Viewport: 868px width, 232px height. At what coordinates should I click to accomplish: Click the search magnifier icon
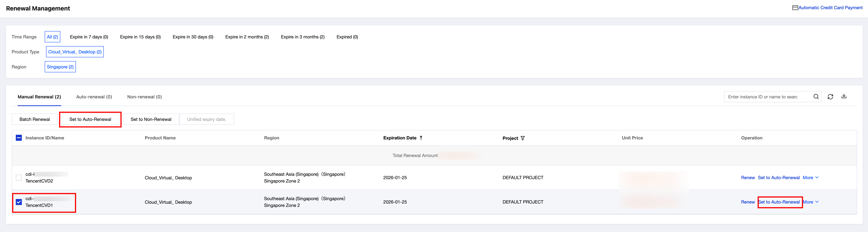pos(816,97)
